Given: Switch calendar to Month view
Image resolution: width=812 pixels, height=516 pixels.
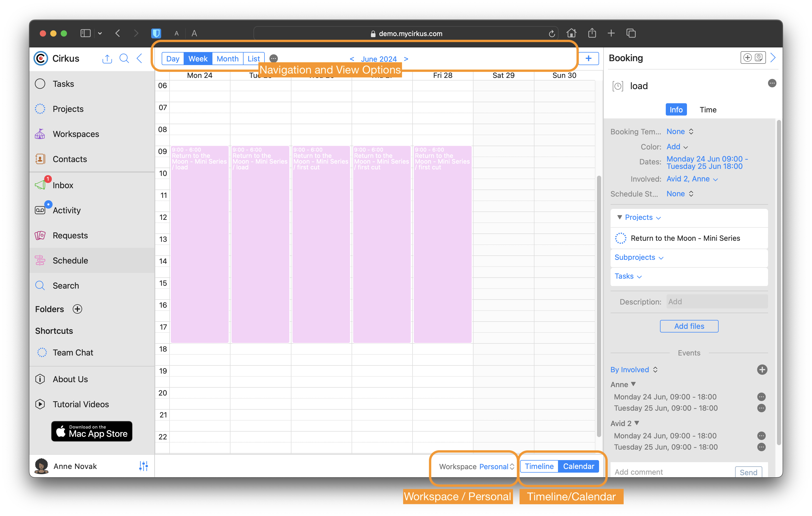Looking at the screenshot, I should coord(227,59).
